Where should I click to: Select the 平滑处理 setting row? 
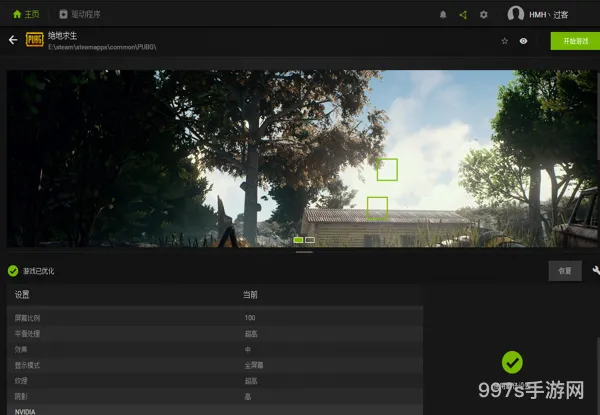point(215,334)
